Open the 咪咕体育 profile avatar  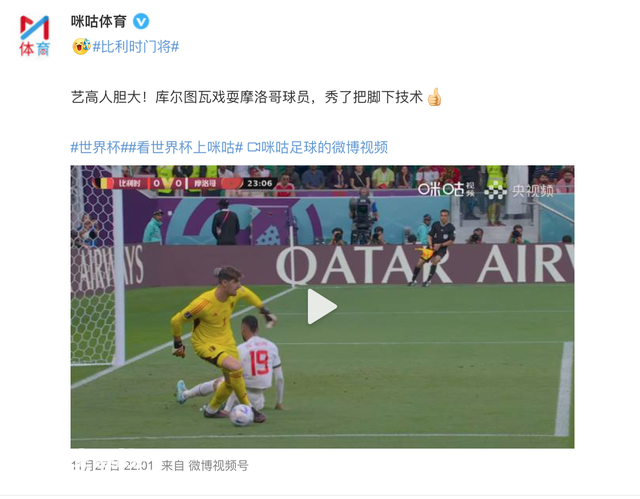(35, 35)
